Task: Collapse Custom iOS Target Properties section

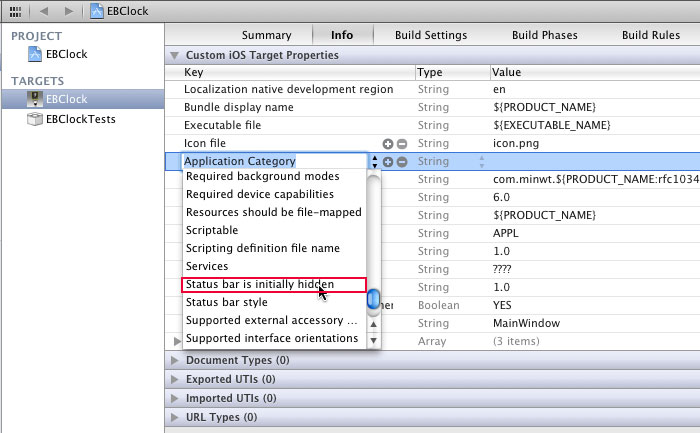Action: pyautogui.click(x=175, y=55)
